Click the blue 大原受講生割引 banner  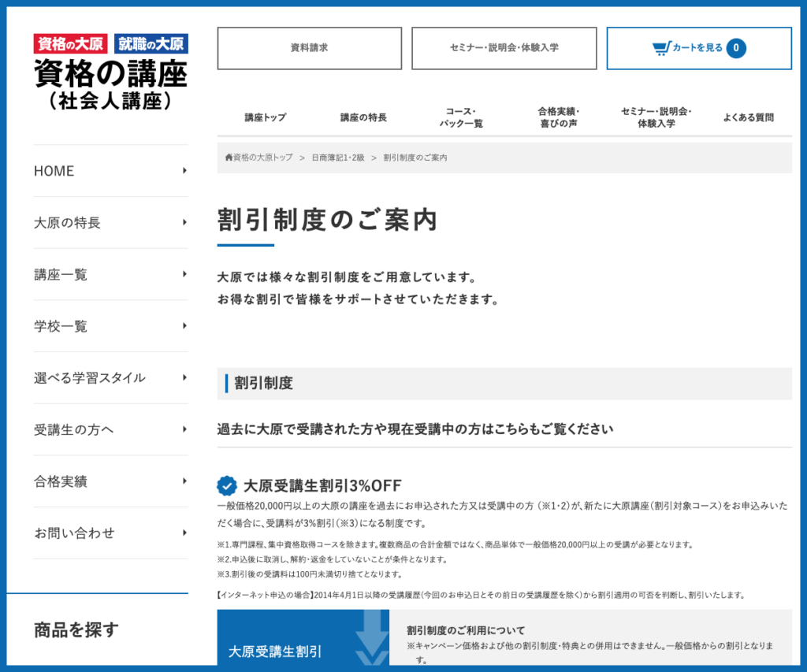point(303,638)
